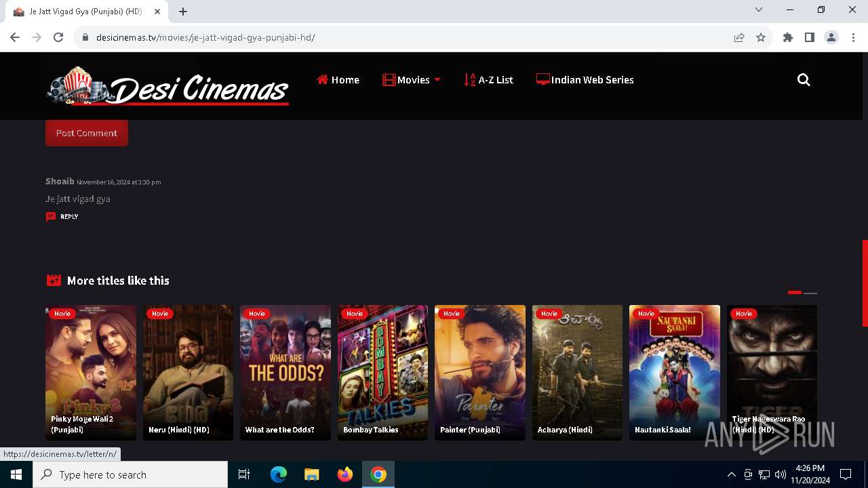Open the site search magnifier icon
Image resolution: width=868 pixels, height=488 pixels.
tap(804, 80)
